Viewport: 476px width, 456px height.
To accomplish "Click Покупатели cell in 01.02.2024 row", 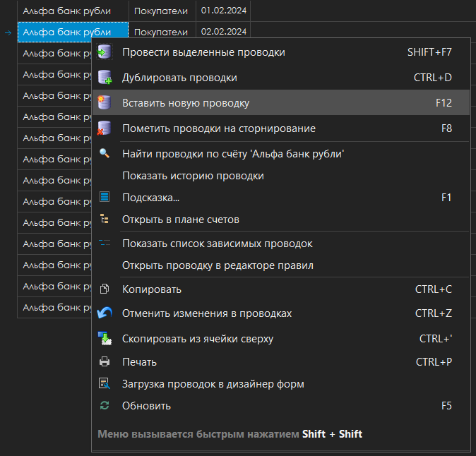I will (162, 11).
